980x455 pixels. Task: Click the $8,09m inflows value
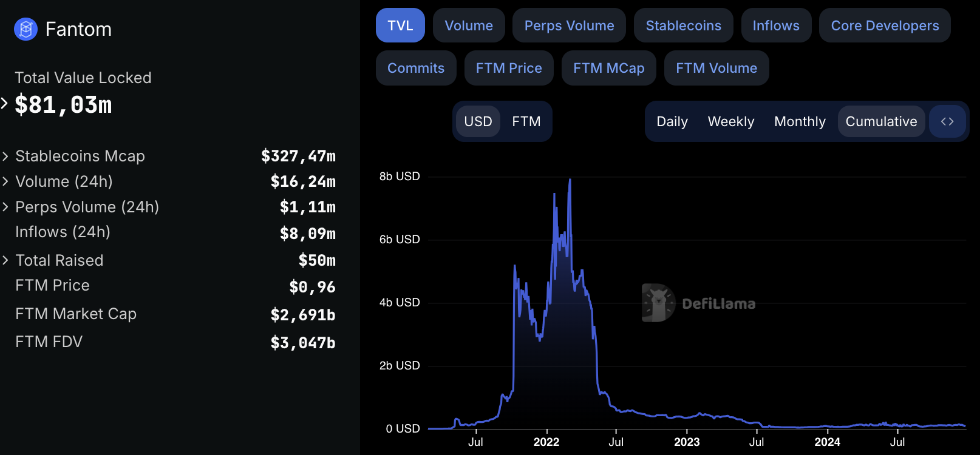click(x=308, y=234)
